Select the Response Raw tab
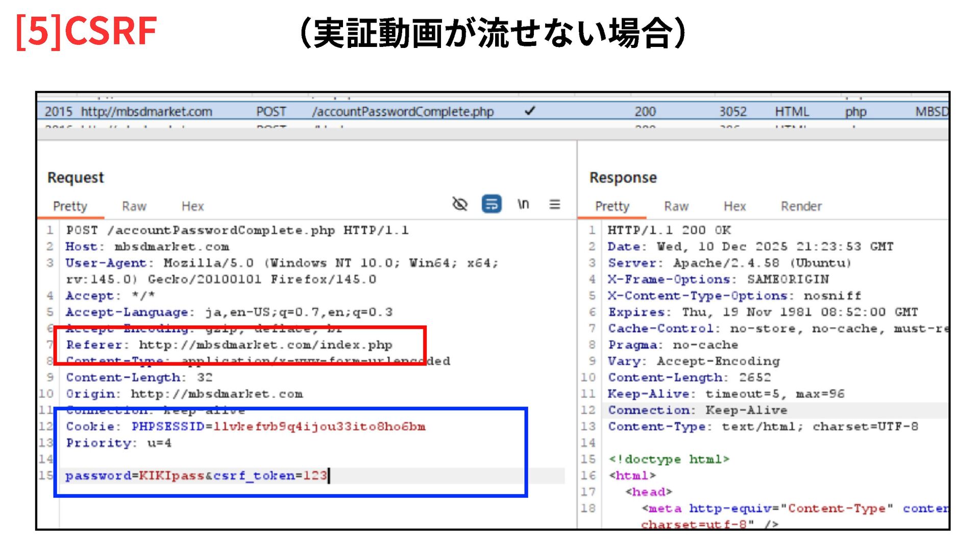Image resolution: width=980 pixels, height=551 pixels. (676, 206)
